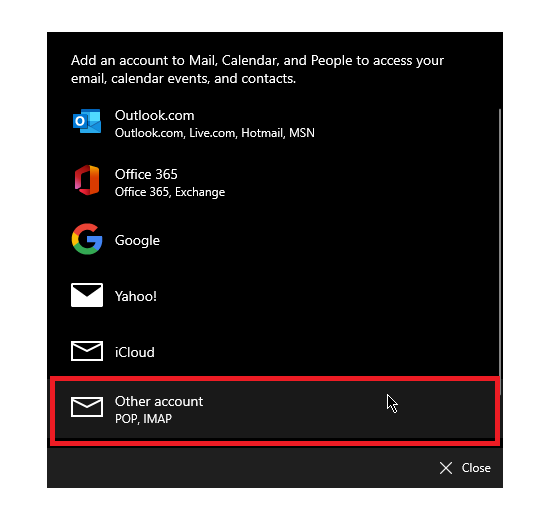
Task: Click the X icon beside Close
Action: click(x=446, y=468)
